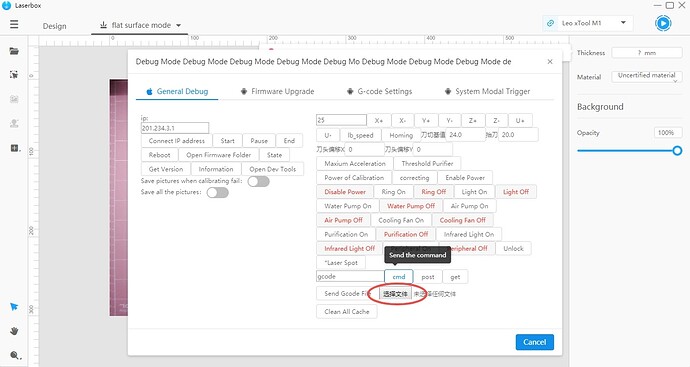Expand the flat surface mode dropdown
Viewport: 690px width, 367px height.
(179, 26)
